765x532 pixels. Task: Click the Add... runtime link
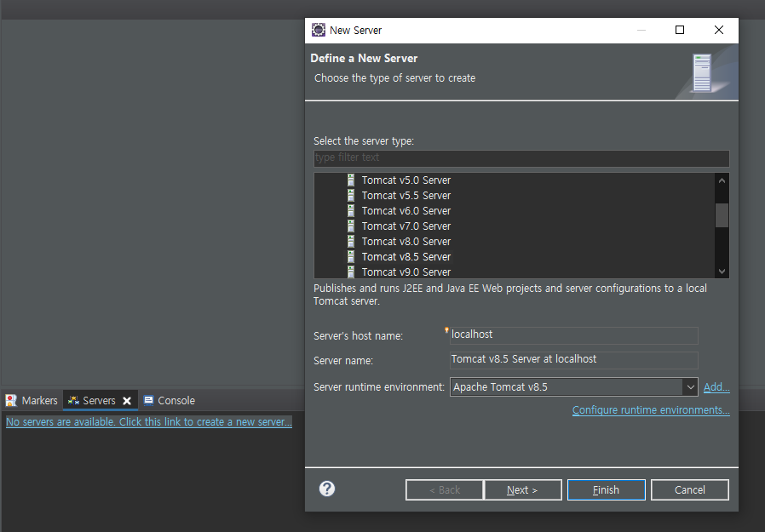[x=716, y=387]
